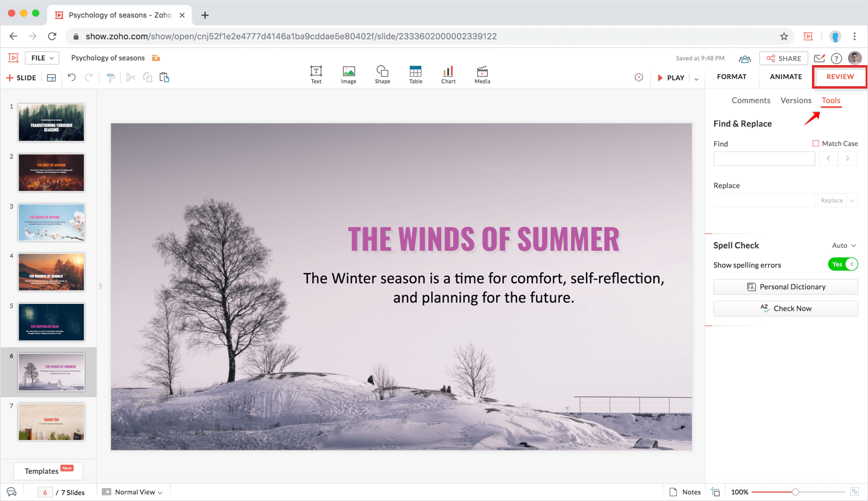Reload the browser page
This screenshot has height=501, width=868.
(x=52, y=36)
